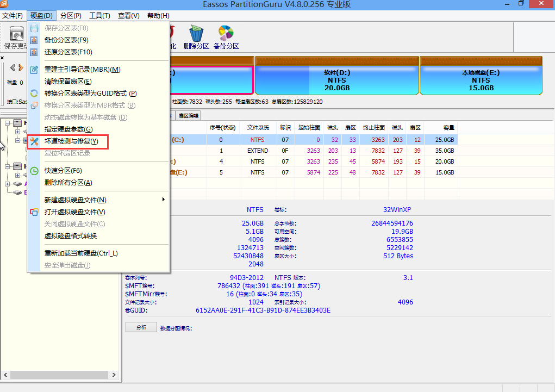Image resolution: width=555 pixels, height=392 pixels.
Task: Switch to the 扇区编辑 tab
Action: pyautogui.click(x=188, y=116)
